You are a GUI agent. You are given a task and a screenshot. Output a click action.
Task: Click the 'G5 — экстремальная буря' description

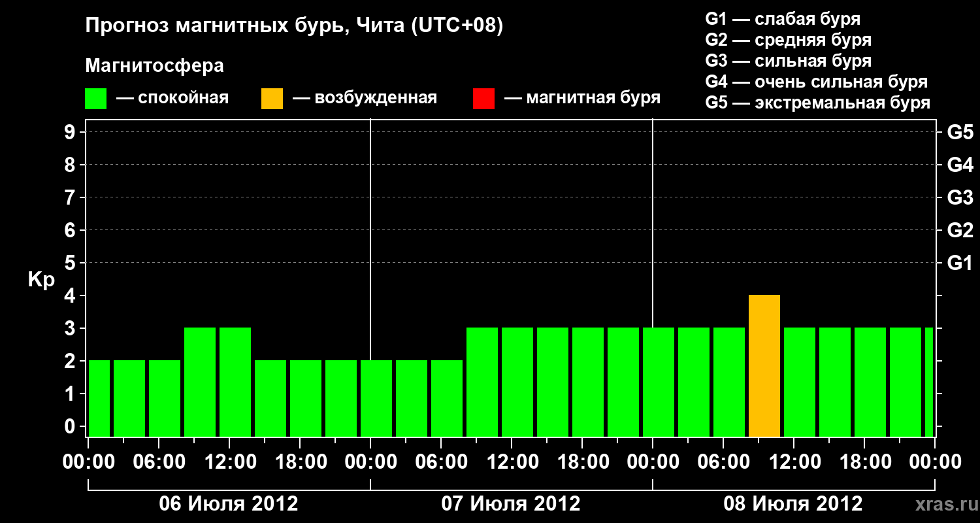point(818,103)
